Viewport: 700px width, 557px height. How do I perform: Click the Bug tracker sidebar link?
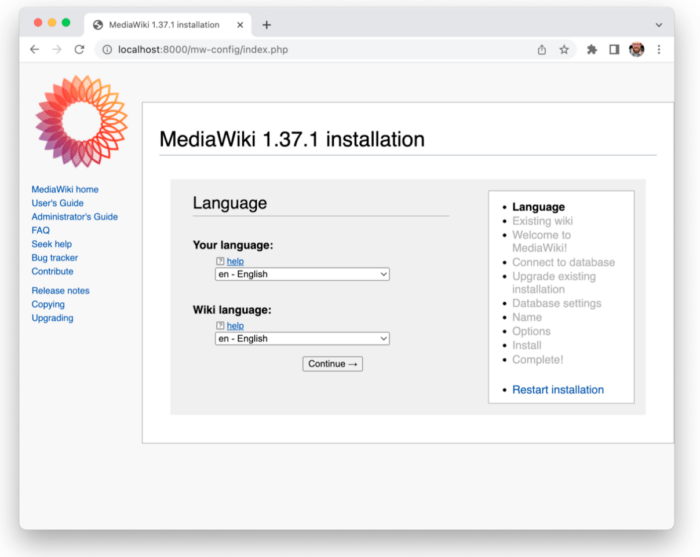(x=54, y=258)
